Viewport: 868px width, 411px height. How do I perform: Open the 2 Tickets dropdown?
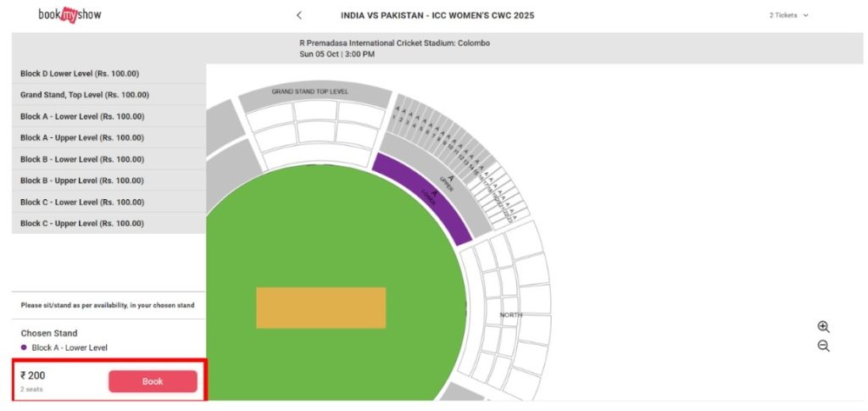pos(788,15)
